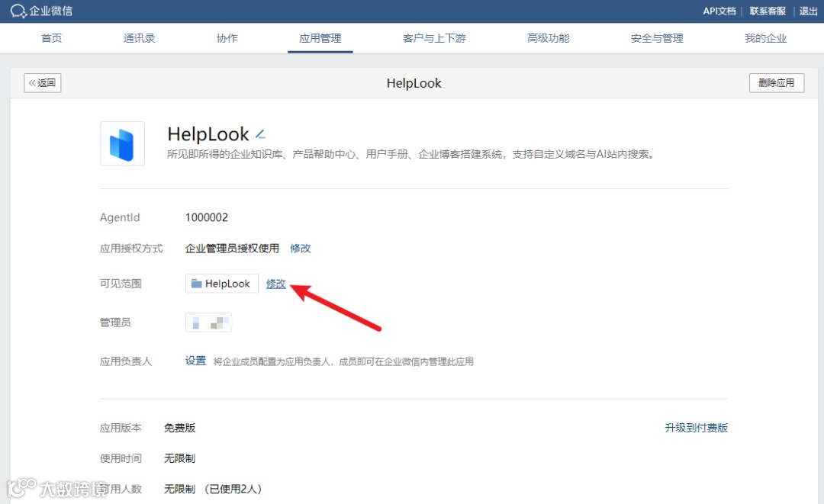
Task: Click 修改 next to 应用授权方式
Action: click(300, 248)
